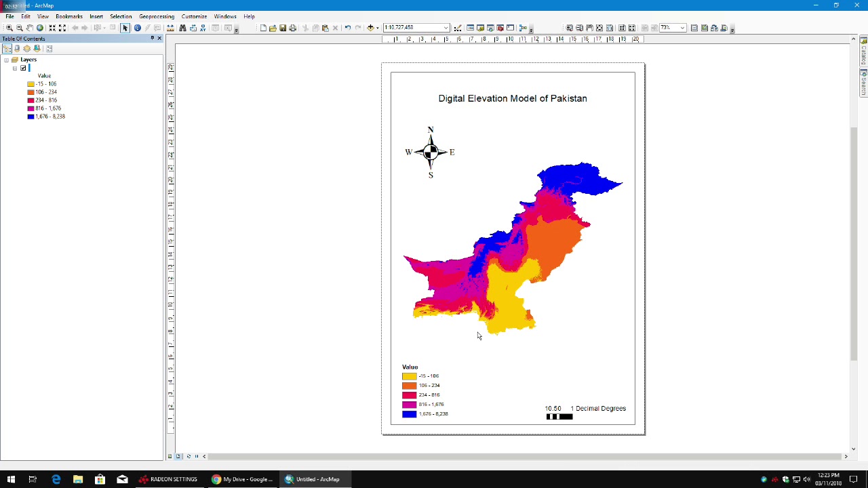The image size is (868, 488).
Task: Select the scale bar element
Action: pos(585,412)
